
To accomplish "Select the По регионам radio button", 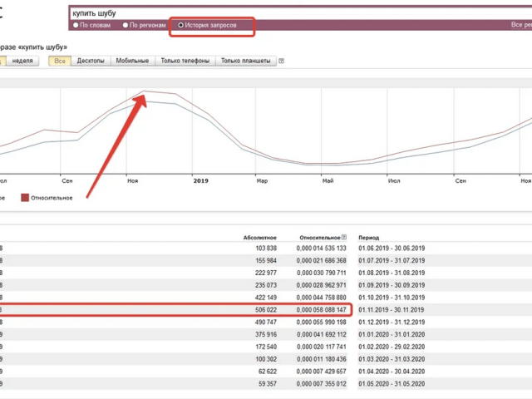I will (x=126, y=25).
